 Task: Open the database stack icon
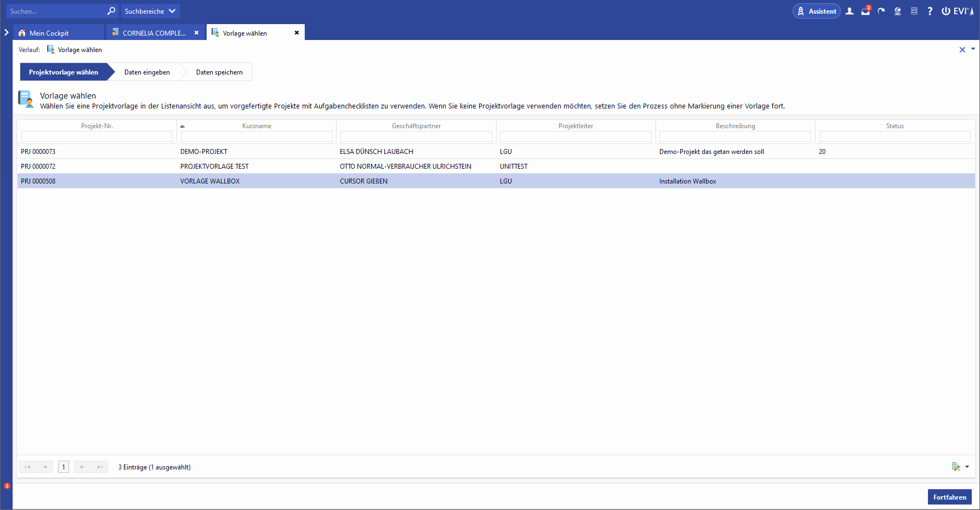[914, 11]
